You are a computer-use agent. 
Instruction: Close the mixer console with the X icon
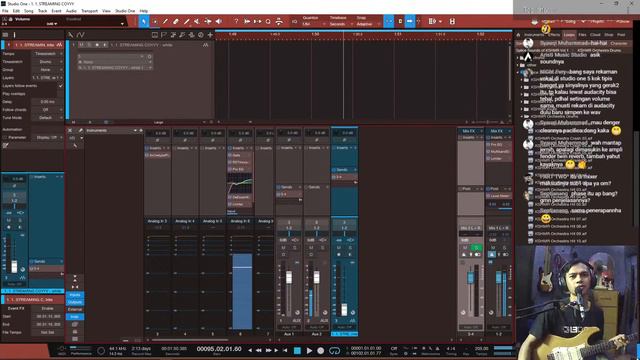tap(70, 130)
